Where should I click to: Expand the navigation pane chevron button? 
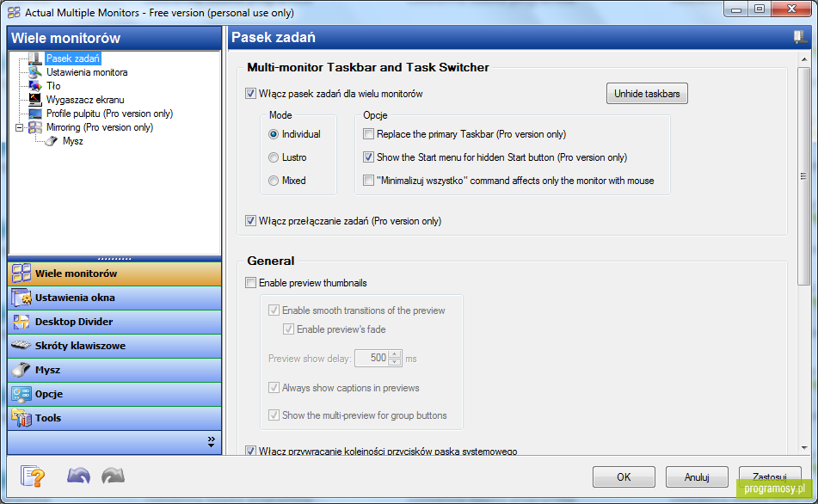click(212, 441)
